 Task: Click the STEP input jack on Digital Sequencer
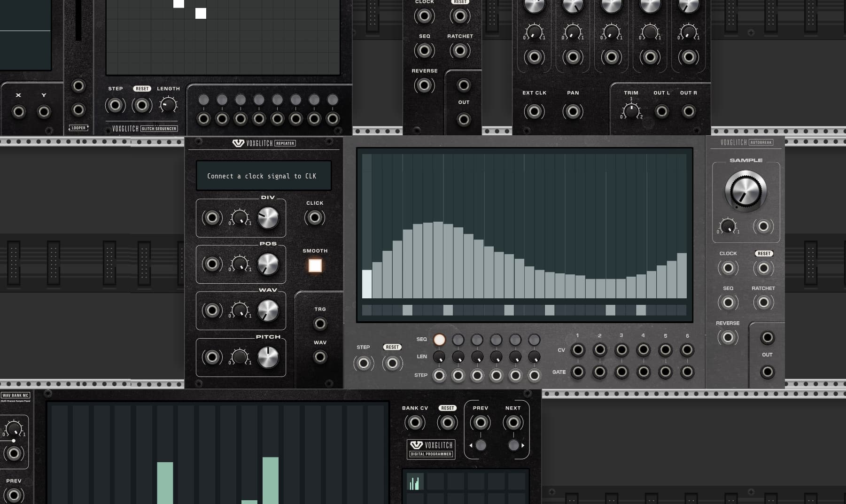coord(364,363)
